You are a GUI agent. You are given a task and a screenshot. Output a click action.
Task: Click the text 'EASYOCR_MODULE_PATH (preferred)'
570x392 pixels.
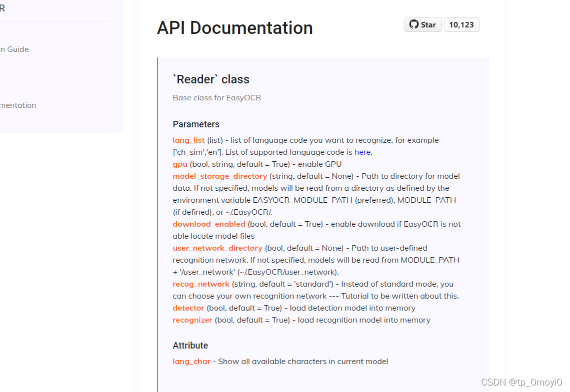pyautogui.click(x=324, y=200)
